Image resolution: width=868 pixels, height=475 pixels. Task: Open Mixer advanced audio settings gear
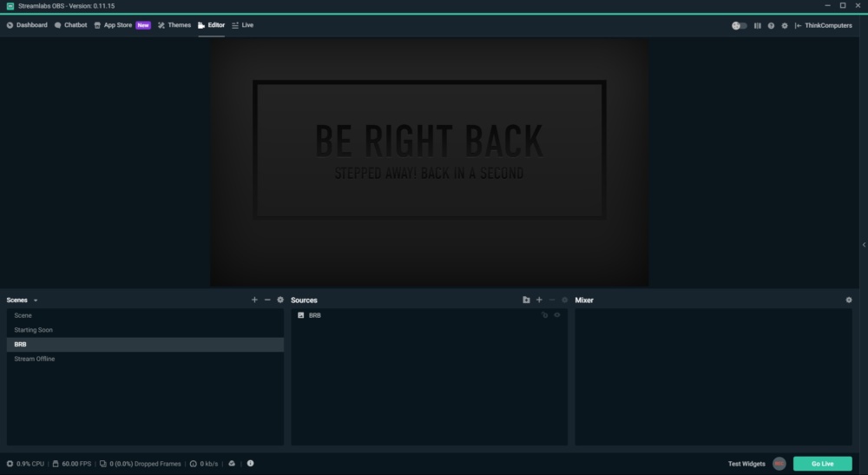click(x=849, y=300)
